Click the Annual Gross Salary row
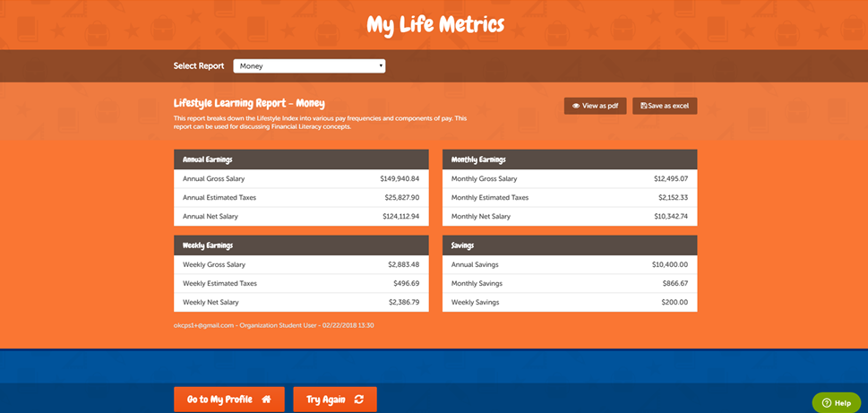Viewport: 868px width, 413px height. [x=300, y=179]
